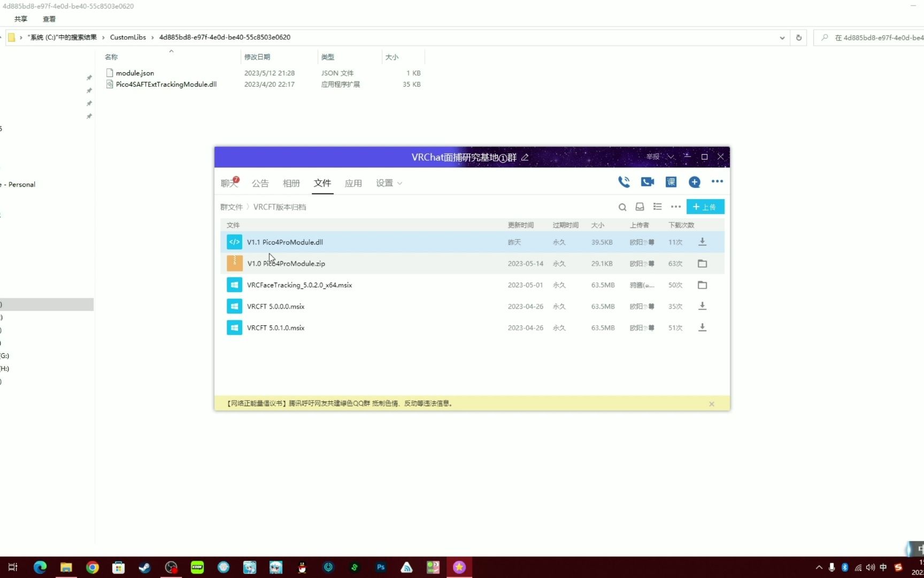Search group files with magnifier icon
Screen dimensions: 924x578
click(622, 207)
